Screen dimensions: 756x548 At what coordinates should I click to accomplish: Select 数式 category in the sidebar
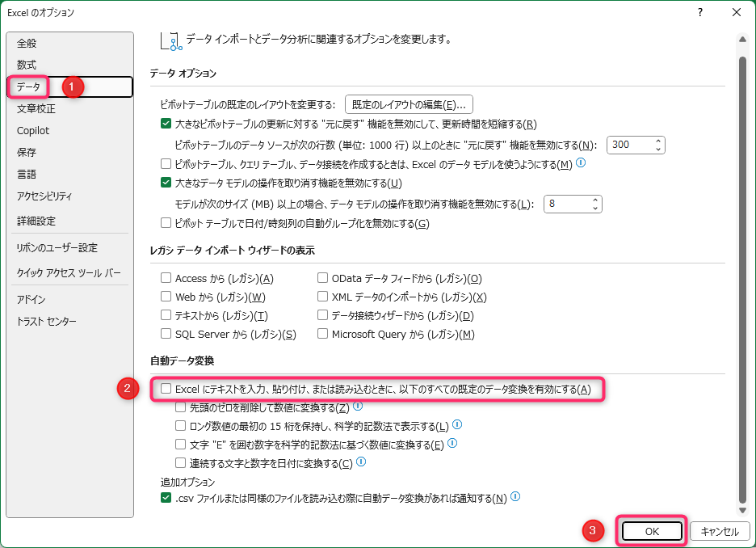point(27,65)
